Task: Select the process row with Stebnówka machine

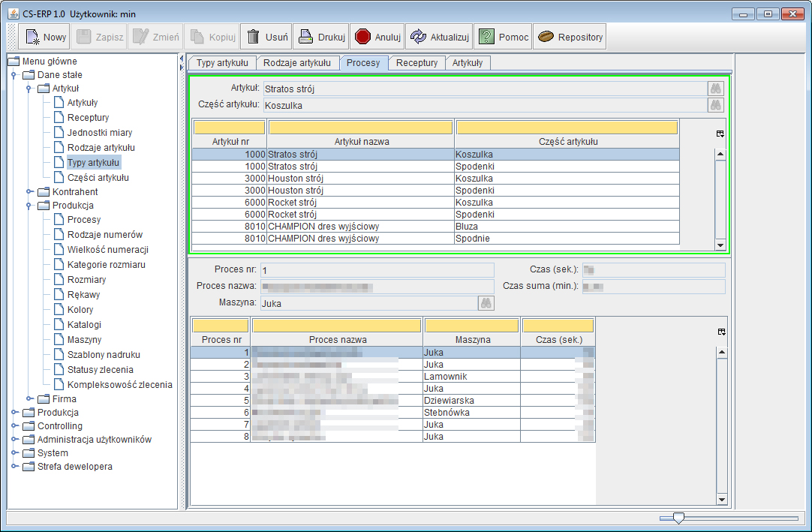Action: (392, 413)
